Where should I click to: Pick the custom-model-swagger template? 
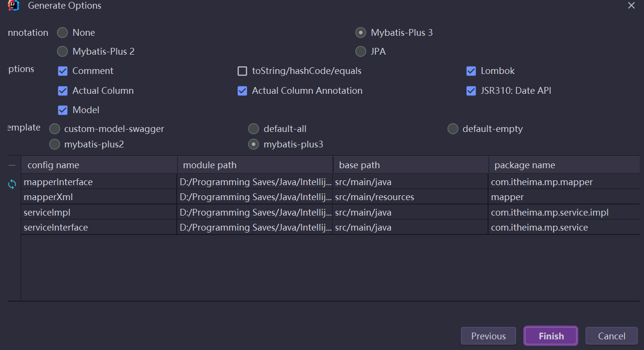pos(55,129)
